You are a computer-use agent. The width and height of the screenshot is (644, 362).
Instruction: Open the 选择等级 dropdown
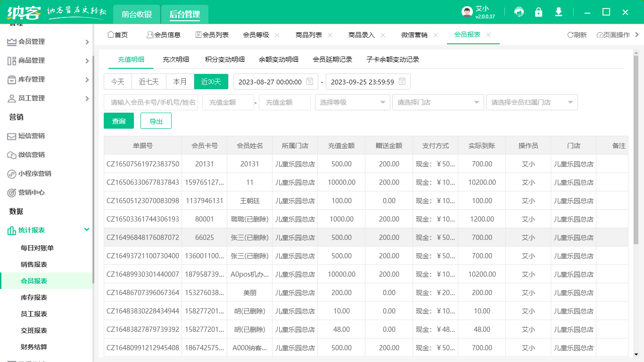pos(352,102)
